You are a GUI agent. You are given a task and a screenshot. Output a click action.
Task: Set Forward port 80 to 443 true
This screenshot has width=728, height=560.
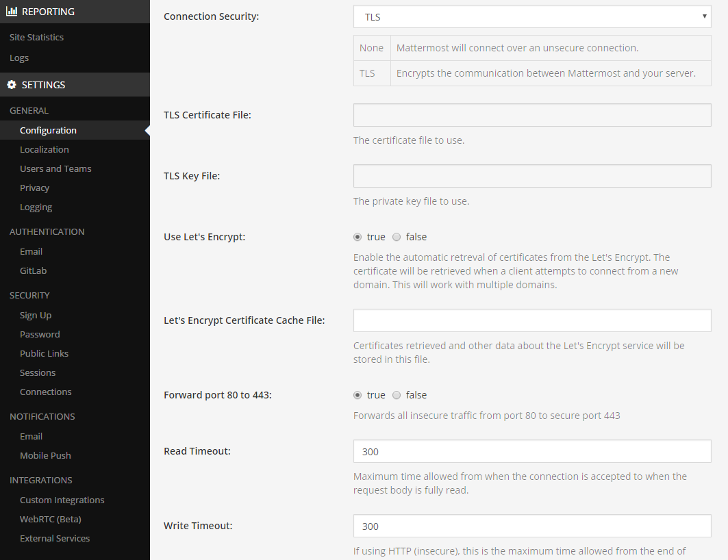357,395
